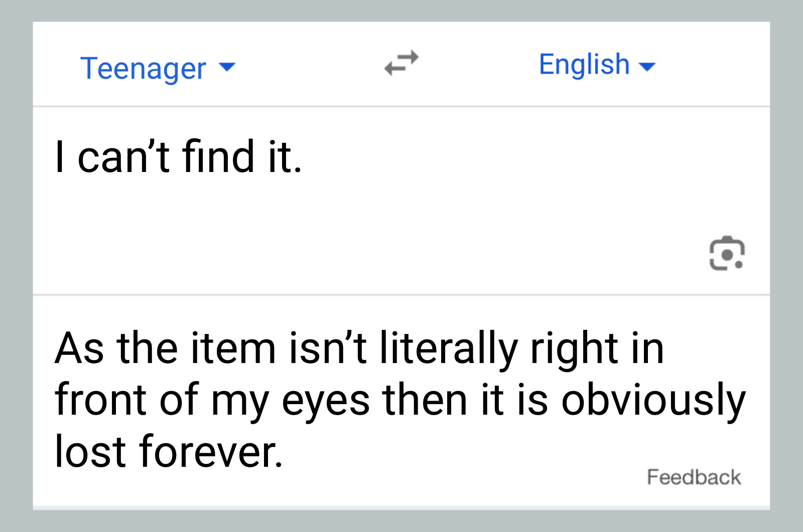Click the word "front" in the translation
803x532 pixels.
coord(102,401)
